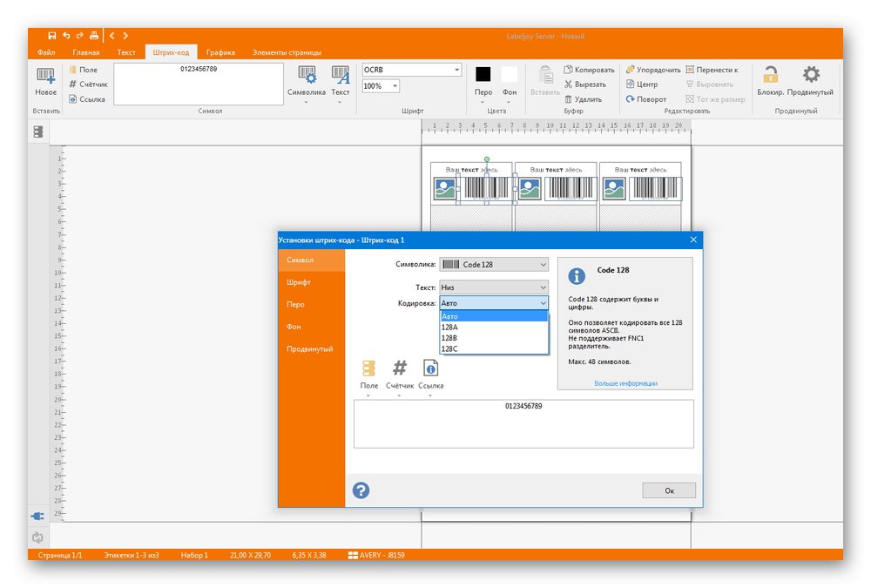
Task: Click the Save icon in title bar
Action: click(51, 36)
